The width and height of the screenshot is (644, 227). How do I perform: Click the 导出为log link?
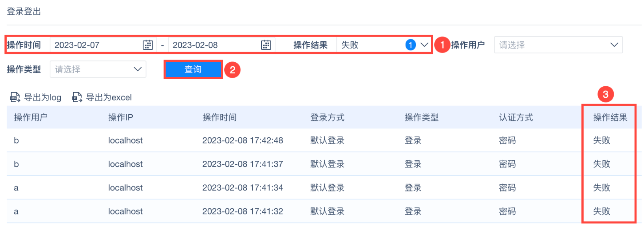click(x=43, y=97)
